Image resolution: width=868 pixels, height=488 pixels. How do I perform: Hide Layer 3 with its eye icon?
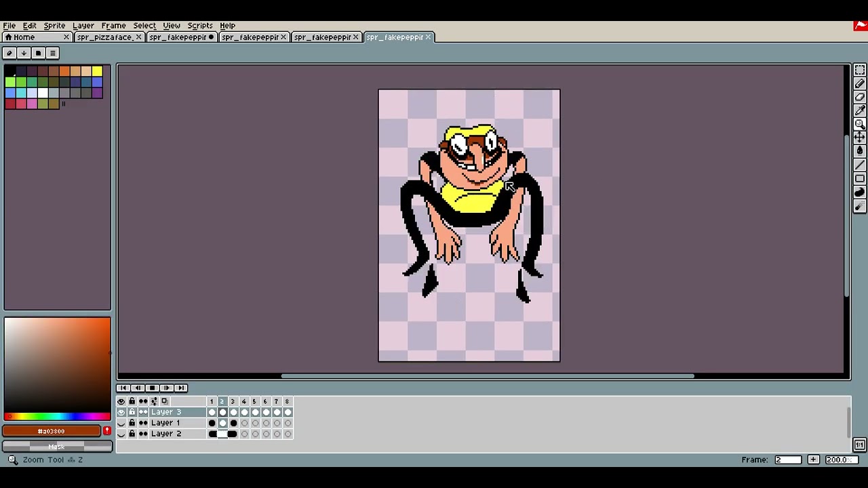121,412
